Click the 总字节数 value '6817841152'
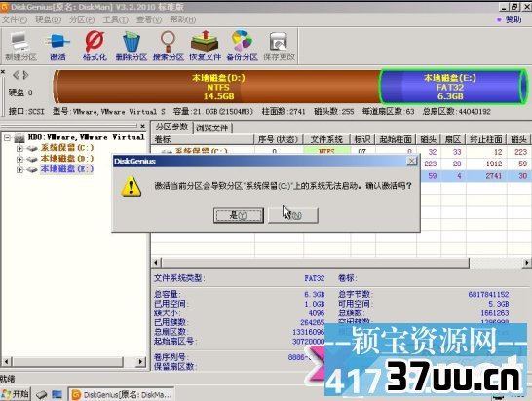Image resolution: width=532 pixels, height=401 pixels. pos(488,294)
